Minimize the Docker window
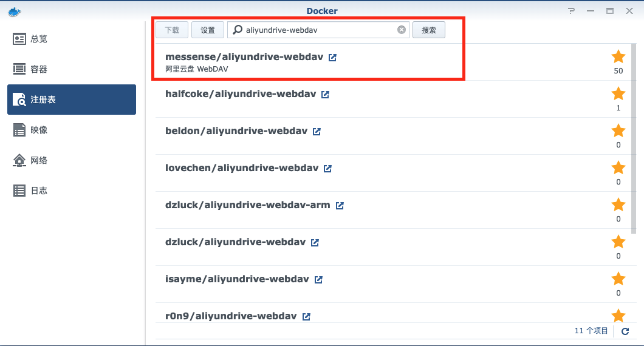This screenshot has width=644, height=346. coord(591,11)
